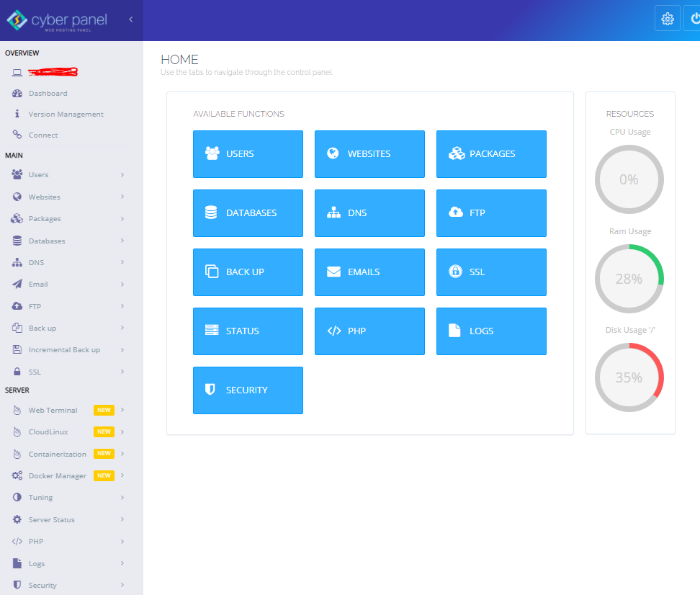Click the settings gear icon in header
This screenshot has width=700, height=595.
click(667, 19)
